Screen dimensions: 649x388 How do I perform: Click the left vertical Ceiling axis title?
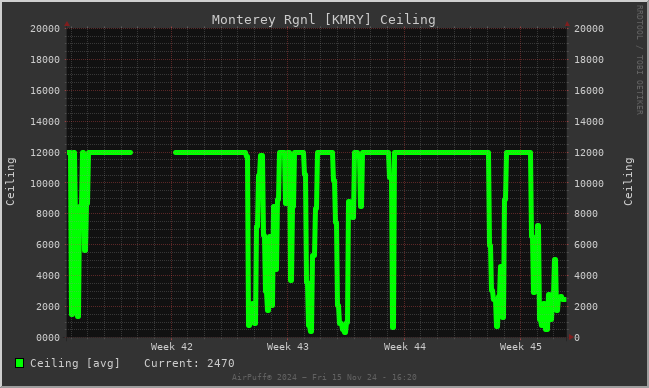coord(10,181)
